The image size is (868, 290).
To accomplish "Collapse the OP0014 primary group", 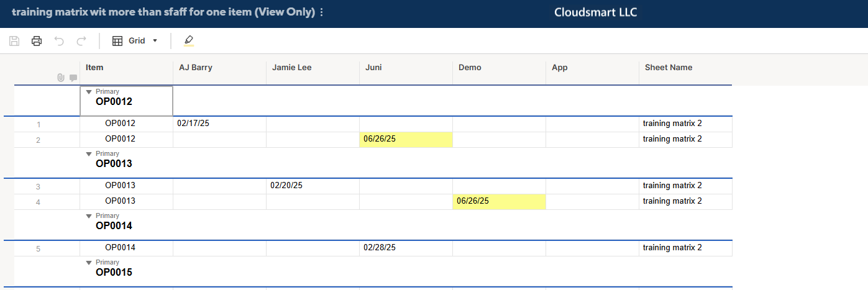I will tap(89, 216).
